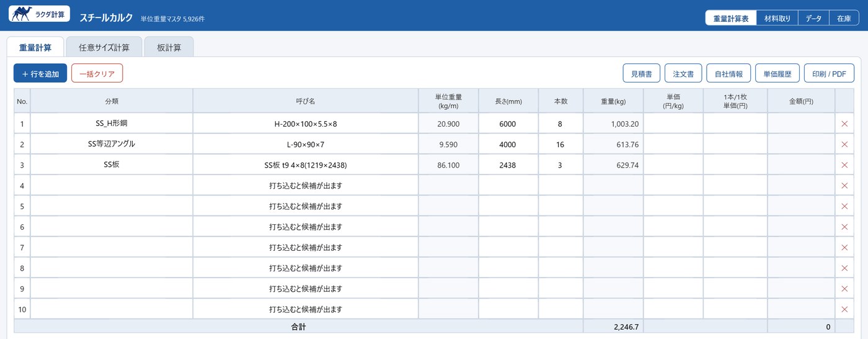Open the データ section
The height and width of the screenshot is (339, 868).
(813, 18)
